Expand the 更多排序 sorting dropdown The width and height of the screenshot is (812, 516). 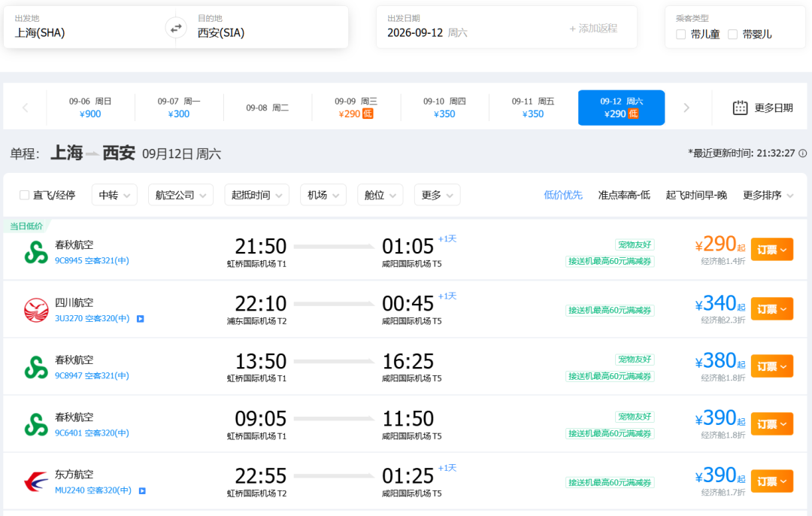point(768,196)
